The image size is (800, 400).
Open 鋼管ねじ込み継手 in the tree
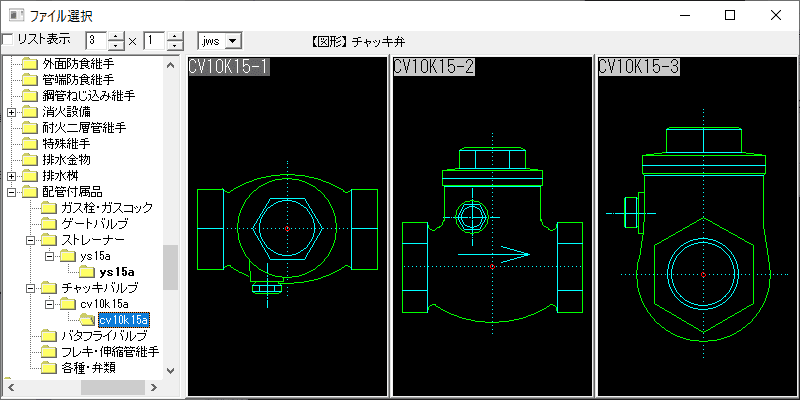point(89,96)
